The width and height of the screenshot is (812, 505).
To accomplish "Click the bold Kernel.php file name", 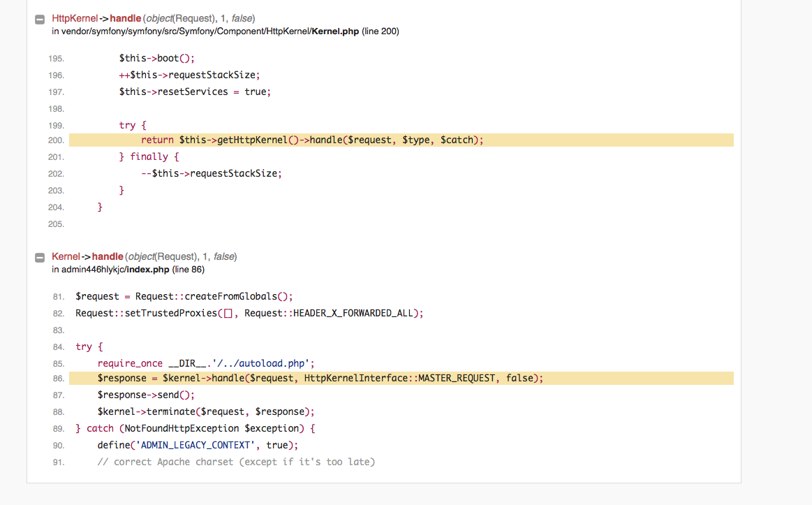I will click(x=335, y=31).
